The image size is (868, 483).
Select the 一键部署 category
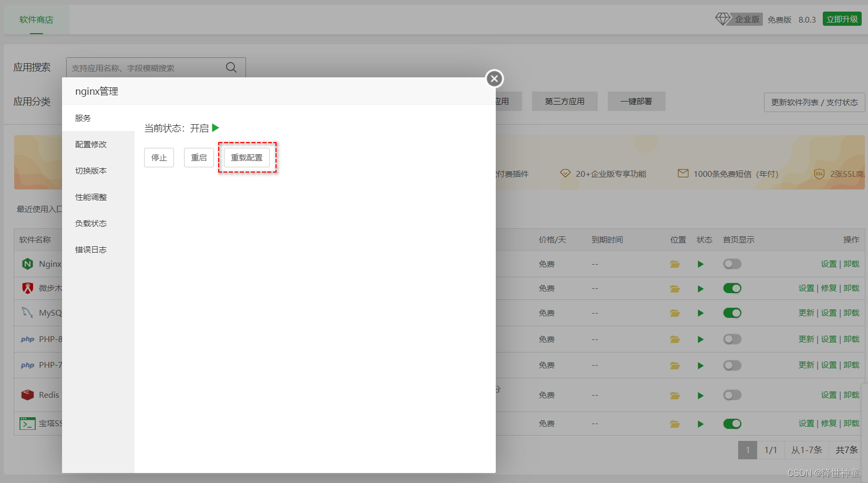pyautogui.click(x=636, y=101)
